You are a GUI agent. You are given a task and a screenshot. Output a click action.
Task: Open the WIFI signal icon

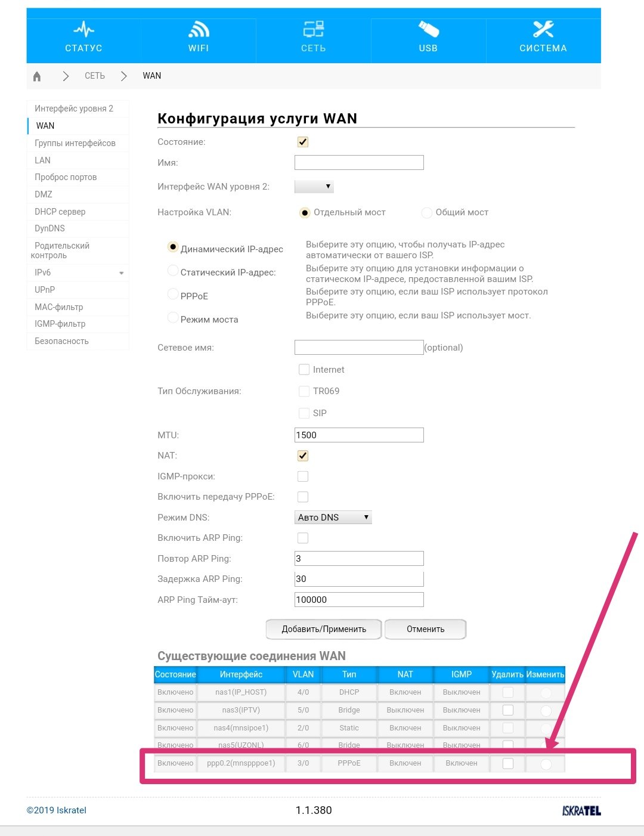pos(199,29)
